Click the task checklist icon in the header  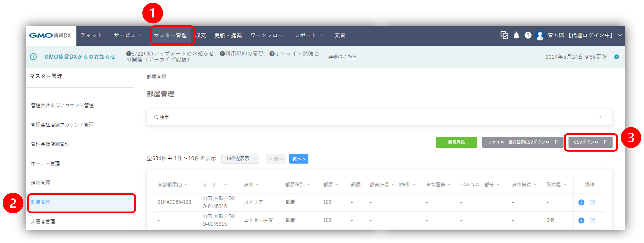(504, 35)
